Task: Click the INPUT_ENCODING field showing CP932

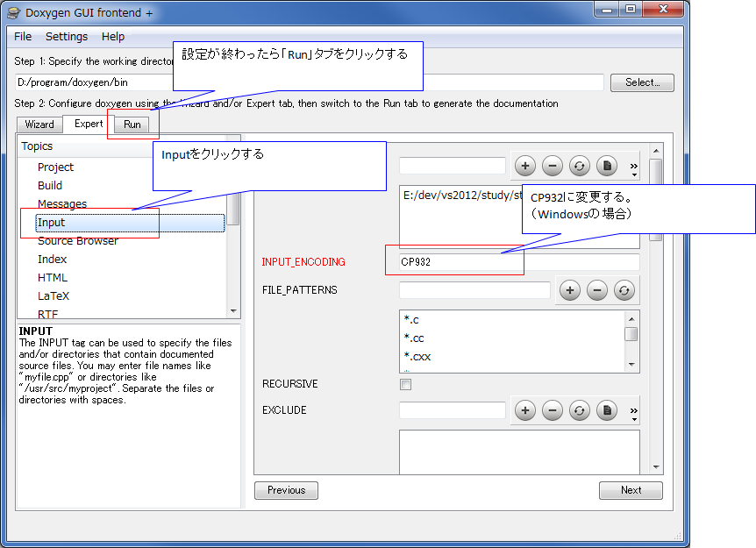Action: coord(519,261)
